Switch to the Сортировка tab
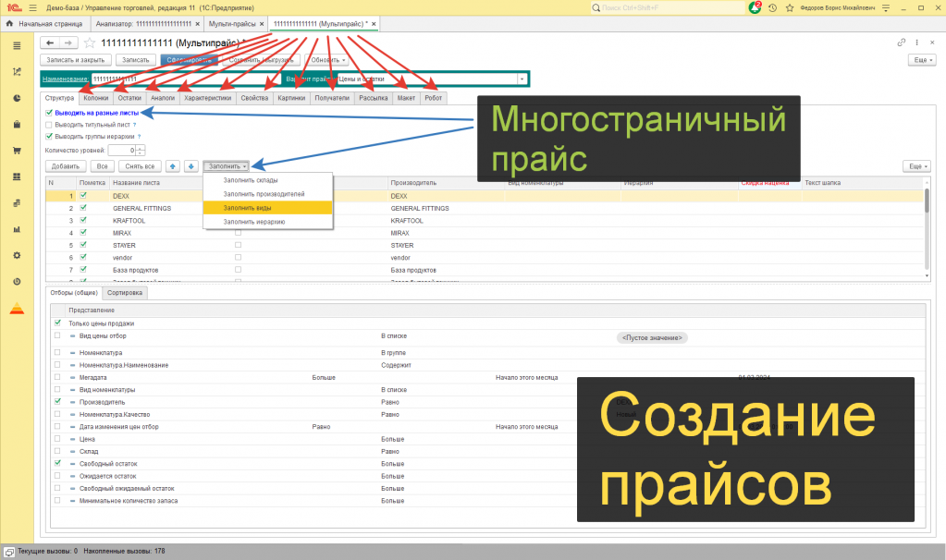The height and width of the screenshot is (560, 946). point(124,293)
